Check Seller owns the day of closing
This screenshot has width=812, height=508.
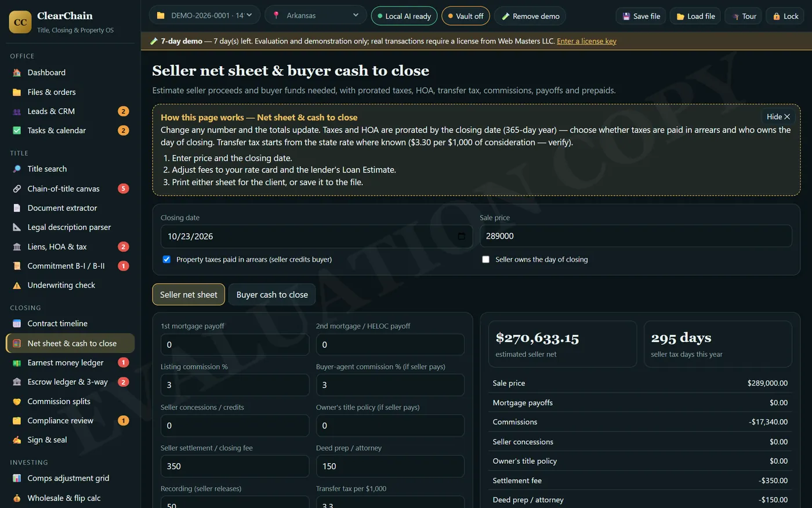coord(485,260)
